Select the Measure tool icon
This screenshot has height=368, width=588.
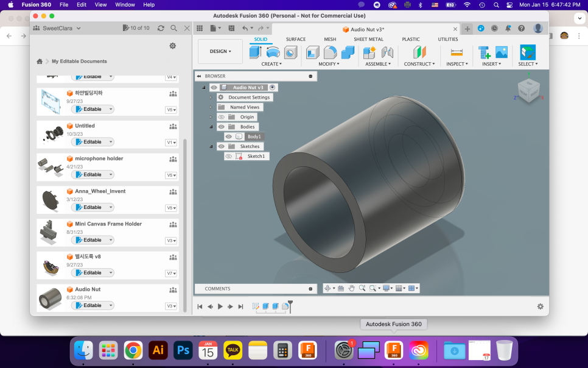click(457, 52)
